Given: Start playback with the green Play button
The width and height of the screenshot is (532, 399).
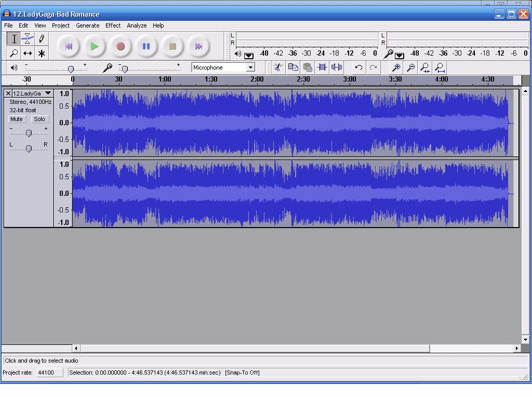Looking at the screenshot, I should [x=95, y=46].
